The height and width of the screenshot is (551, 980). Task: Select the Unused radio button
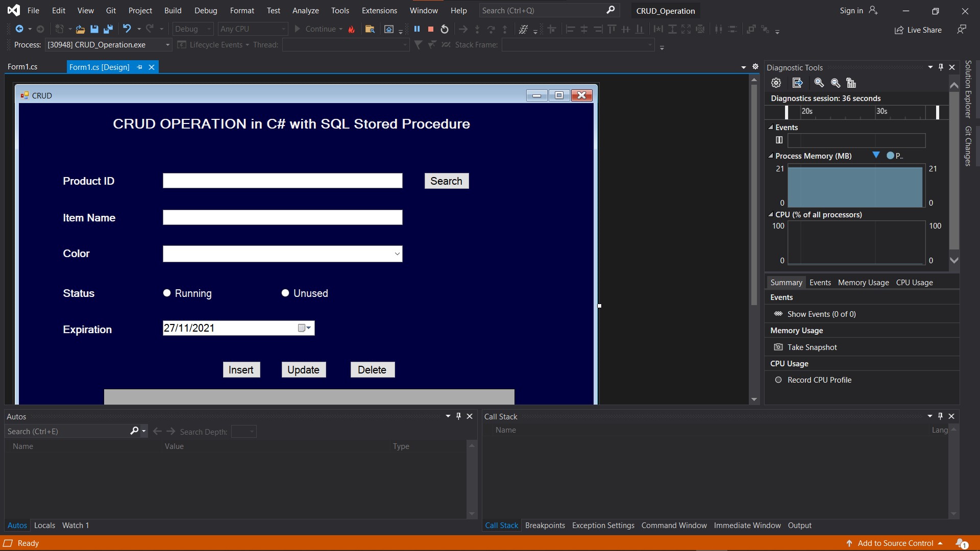(x=285, y=293)
